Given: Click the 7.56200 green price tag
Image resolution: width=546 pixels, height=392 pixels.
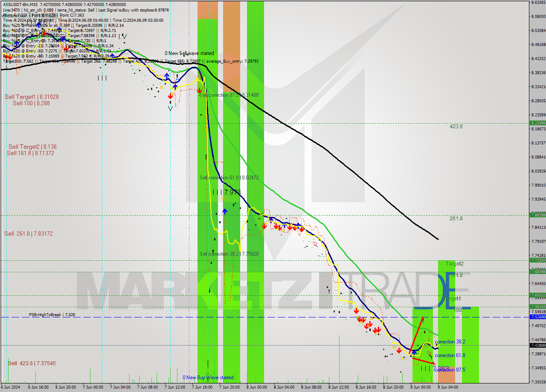Looking at the screenshot, I should point(537,306).
